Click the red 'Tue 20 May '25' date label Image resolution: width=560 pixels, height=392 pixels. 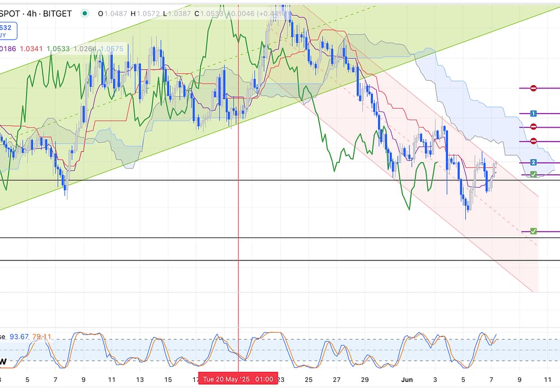(x=237, y=379)
